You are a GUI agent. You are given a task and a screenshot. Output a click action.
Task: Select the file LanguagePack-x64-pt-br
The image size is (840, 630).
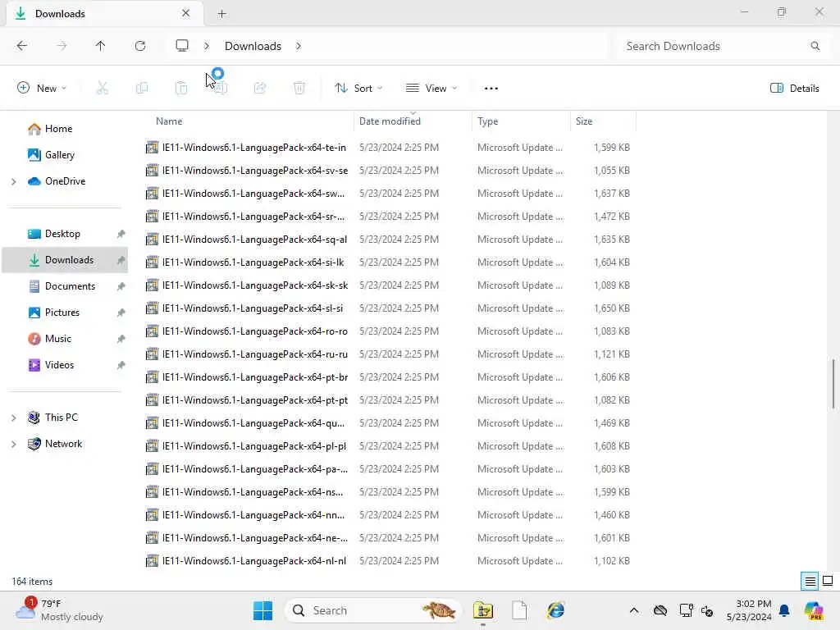coord(388,377)
